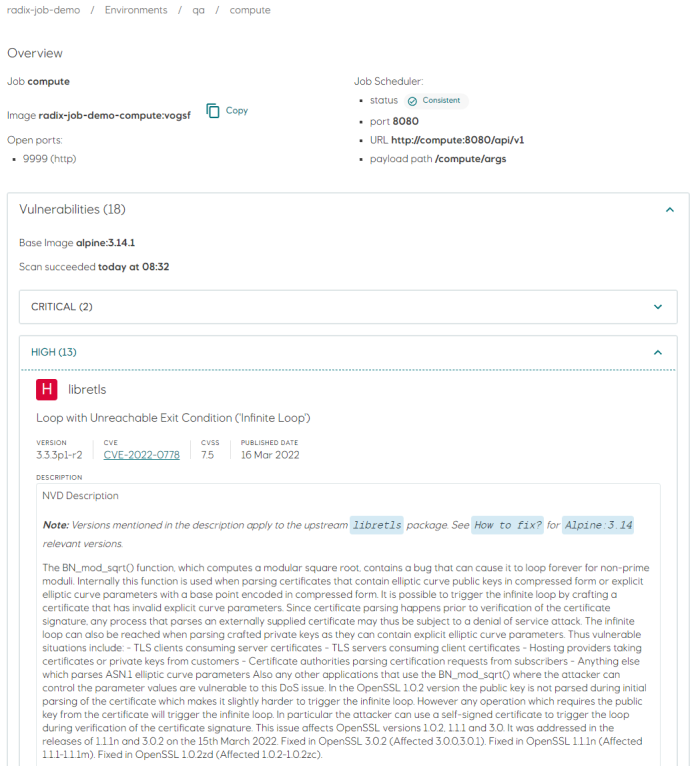Expand the CRITICAL (2) section chevron
The height and width of the screenshot is (766, 700).
(x=657, y=307)
